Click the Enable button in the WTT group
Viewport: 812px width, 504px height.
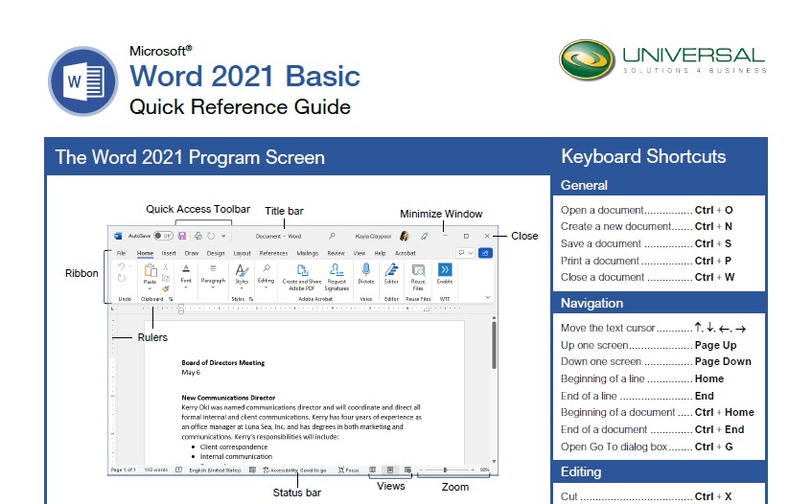coord(445,273)
